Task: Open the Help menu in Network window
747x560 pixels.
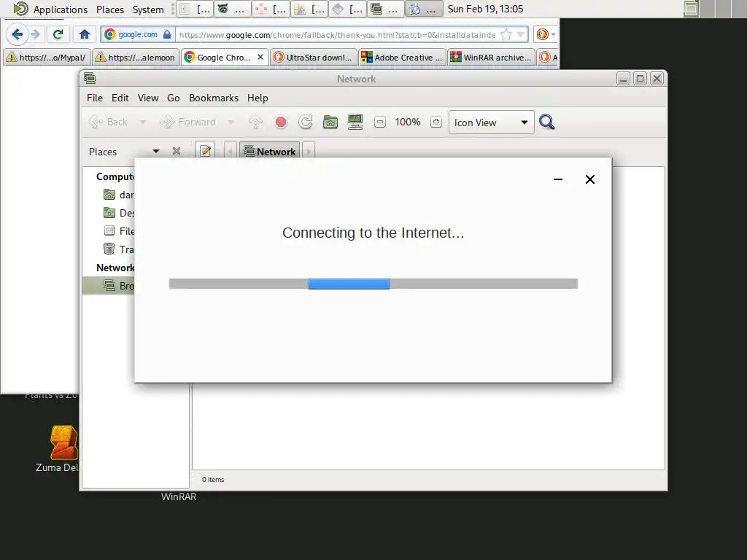Action: pyautogui.click(x=258, y=98)
